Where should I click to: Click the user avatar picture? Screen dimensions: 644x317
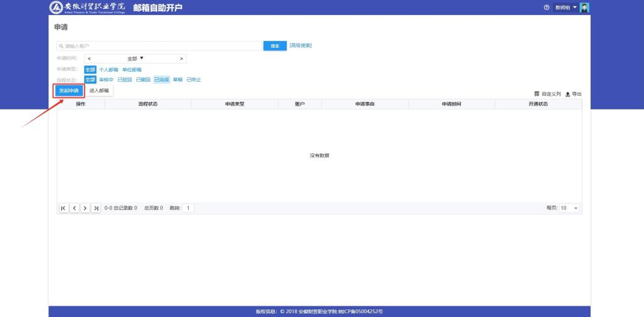[x=584, y=8]
